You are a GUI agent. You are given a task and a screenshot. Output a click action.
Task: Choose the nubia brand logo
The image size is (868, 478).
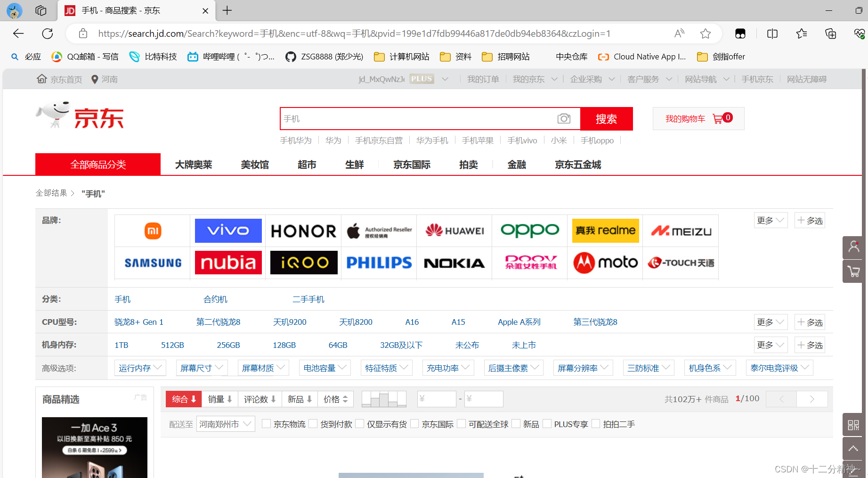228,263
